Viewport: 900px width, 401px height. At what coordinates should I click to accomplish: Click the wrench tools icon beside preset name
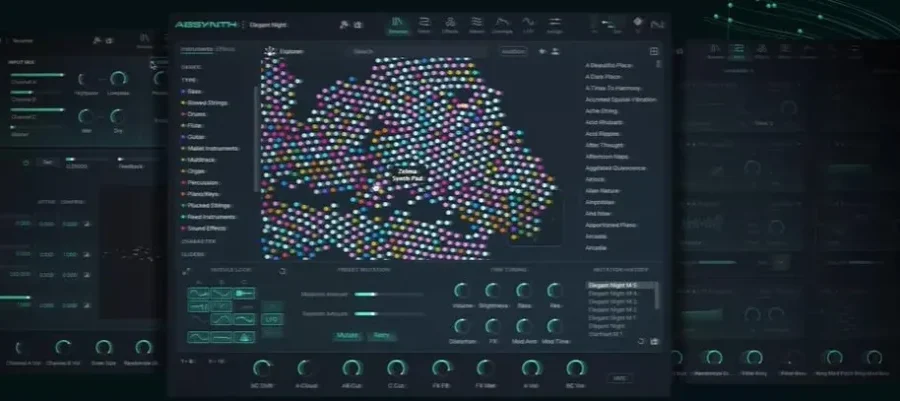344,25
